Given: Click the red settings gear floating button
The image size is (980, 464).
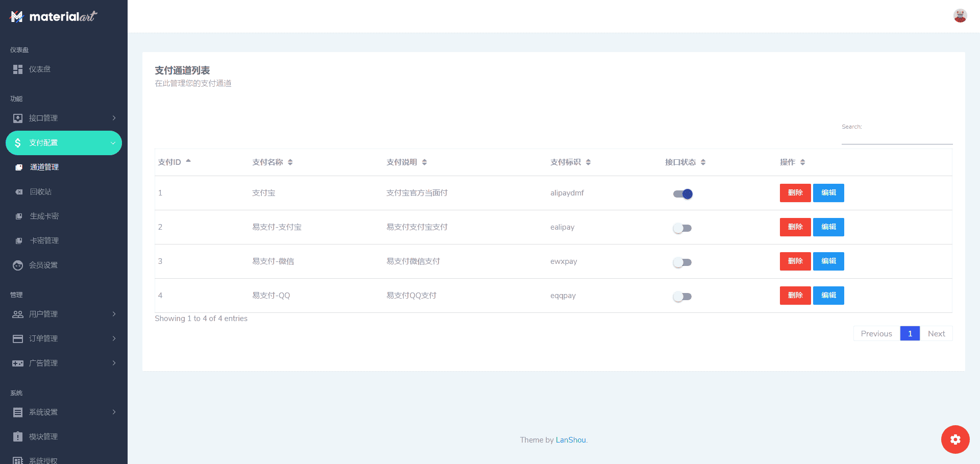Looking at the screenshot, I should click(x=955, y=439).
